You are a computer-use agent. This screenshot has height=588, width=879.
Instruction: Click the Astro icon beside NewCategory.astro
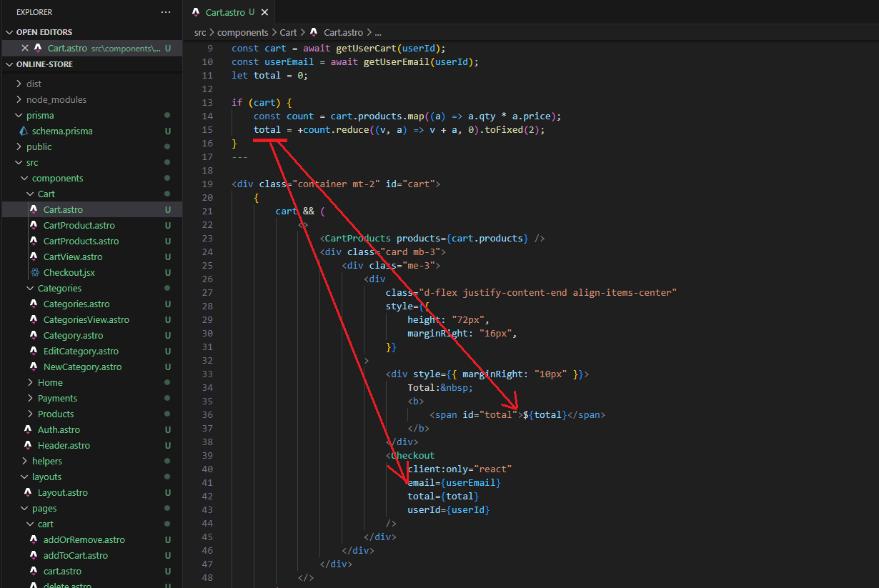pyautogui.click(x=34, y=367)
